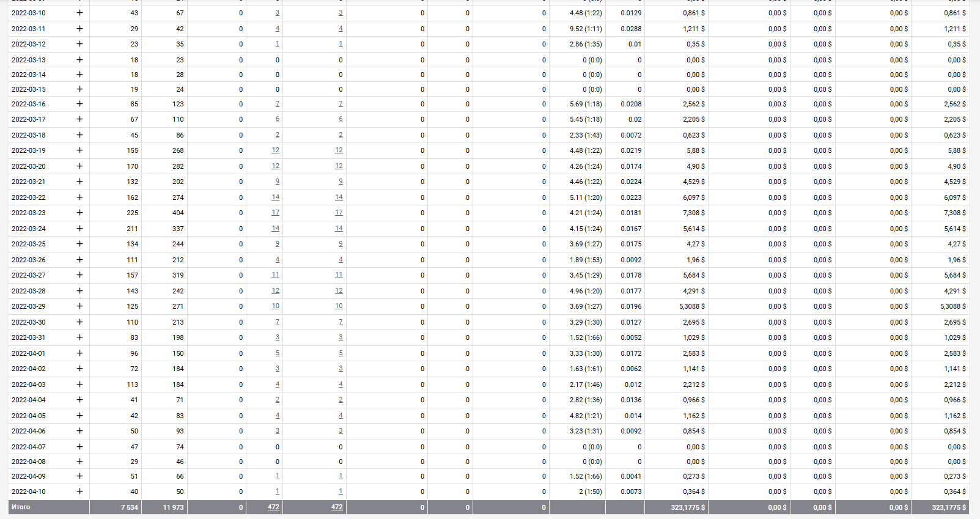Open the second underlined 10 link in 2022-03-29 row
This screenshot has height=519, width=980.
pos(339,306)
